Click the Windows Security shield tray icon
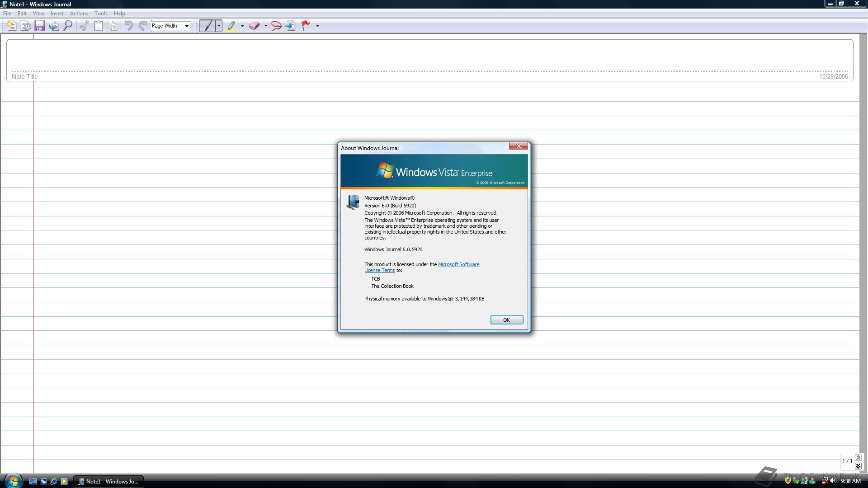 coord(788,480)
